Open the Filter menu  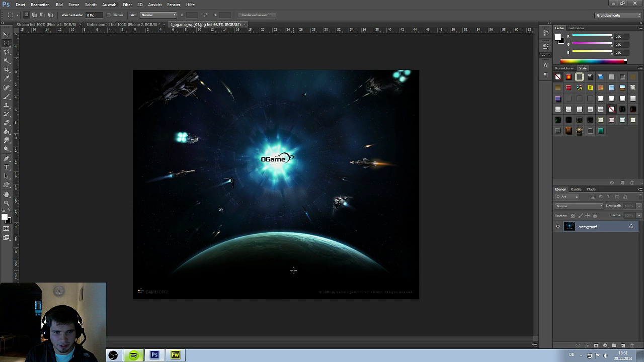pos(127,5)
